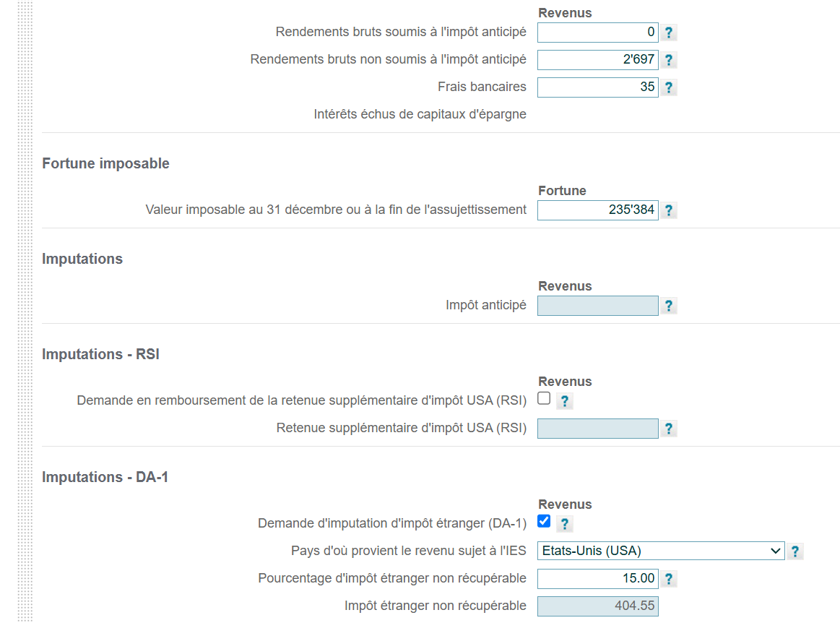The height and width of the screenshot is (623, 840).
Task: Uncheck Demande d'imputation d'impôt étranger (DA-1)
Action: click(544, 521)
